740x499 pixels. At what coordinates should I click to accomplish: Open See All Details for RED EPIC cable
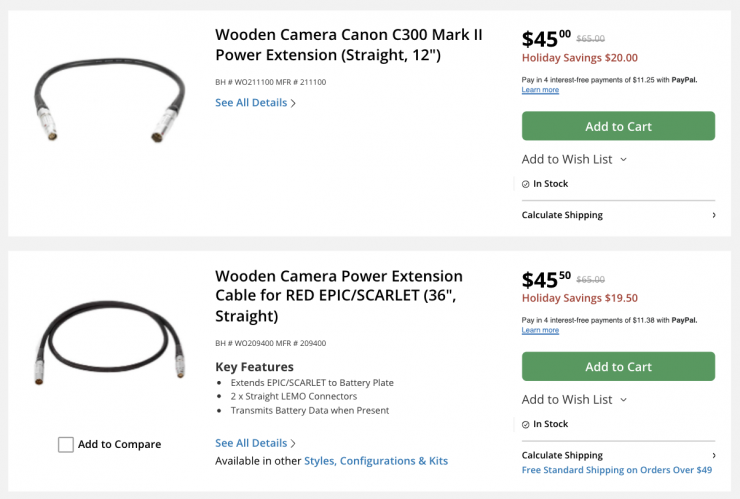[x=251, y=443]
